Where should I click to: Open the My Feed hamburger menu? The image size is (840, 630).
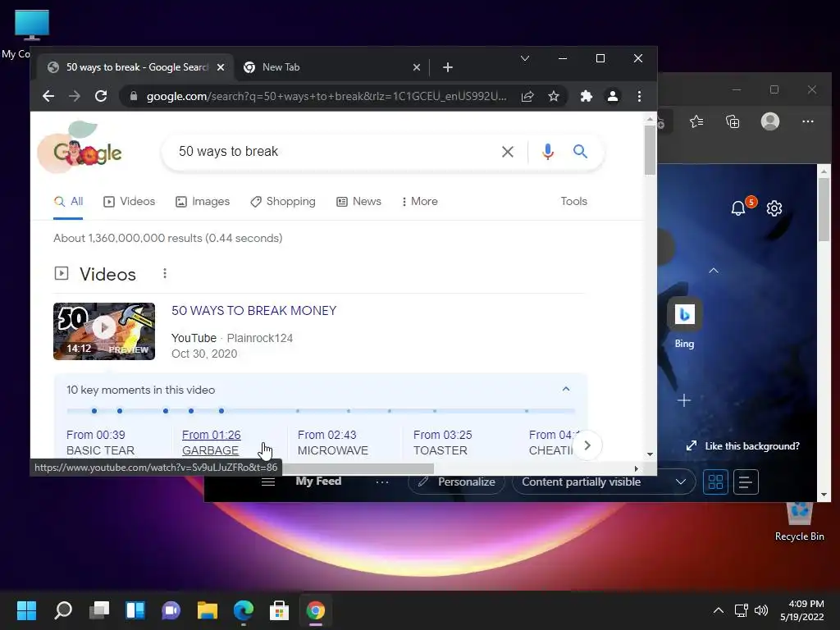[268, 482]
